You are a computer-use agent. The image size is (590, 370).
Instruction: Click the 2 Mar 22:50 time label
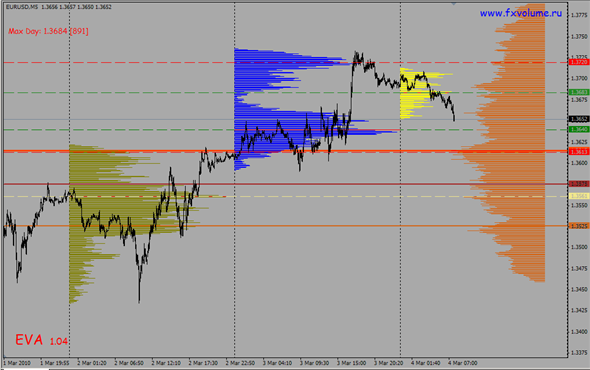click(240, 363)
